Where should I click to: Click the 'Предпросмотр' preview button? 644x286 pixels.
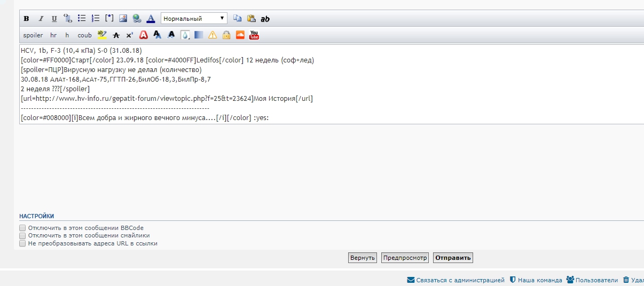(405, 258)
